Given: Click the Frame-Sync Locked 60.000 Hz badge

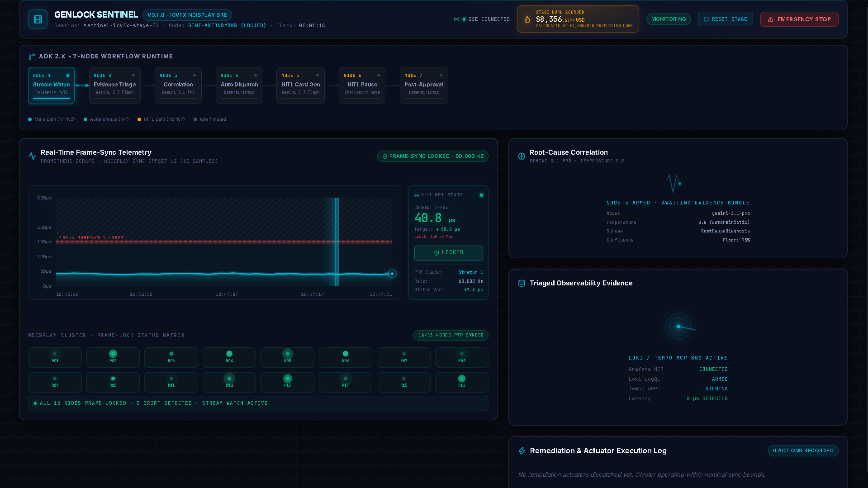Looking at the screenshot, I should [x=433, y=156].
